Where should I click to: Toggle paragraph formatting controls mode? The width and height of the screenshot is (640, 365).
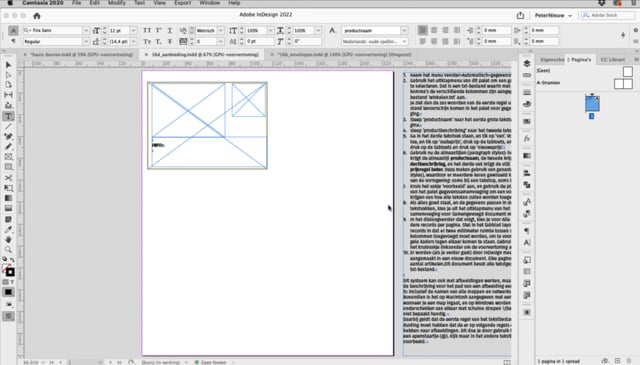(13, 41)
